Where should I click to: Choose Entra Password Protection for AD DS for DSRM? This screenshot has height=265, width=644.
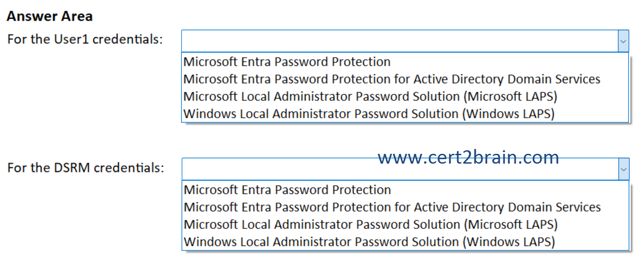pyautogui.click(x=392, y=207)
